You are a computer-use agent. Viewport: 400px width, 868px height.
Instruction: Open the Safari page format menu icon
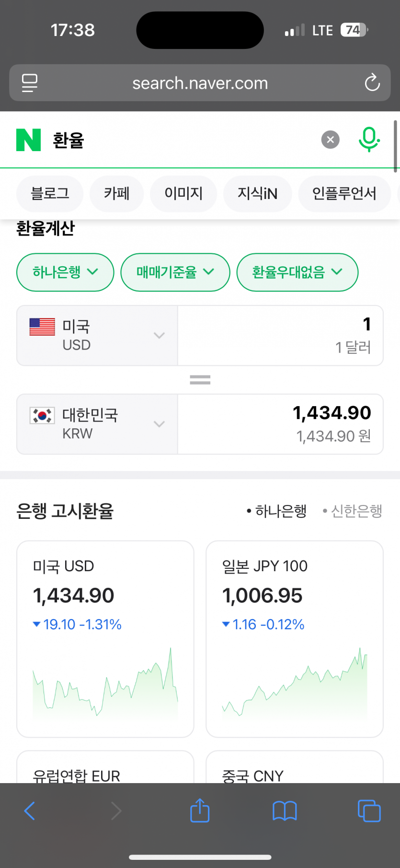(x=30, y=83)
